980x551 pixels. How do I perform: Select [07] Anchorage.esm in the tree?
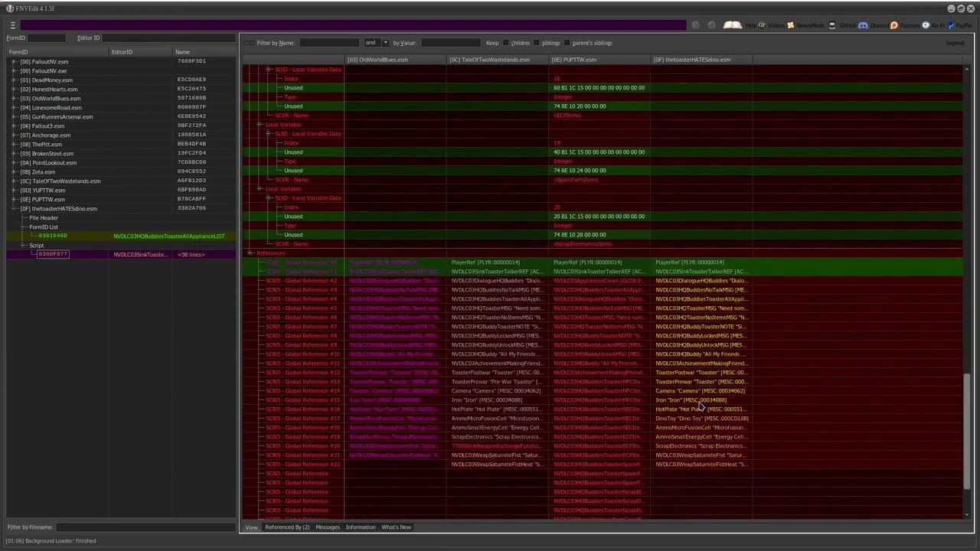[45, 135]
